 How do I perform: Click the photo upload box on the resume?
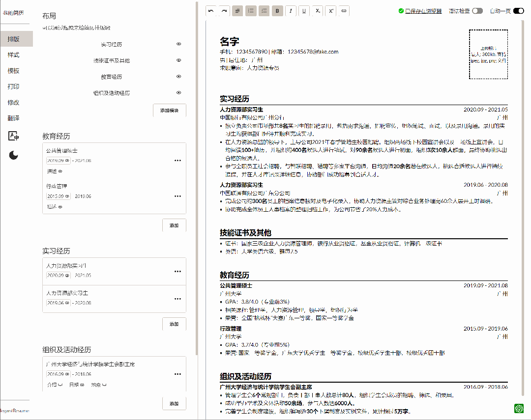pos(488,54)
